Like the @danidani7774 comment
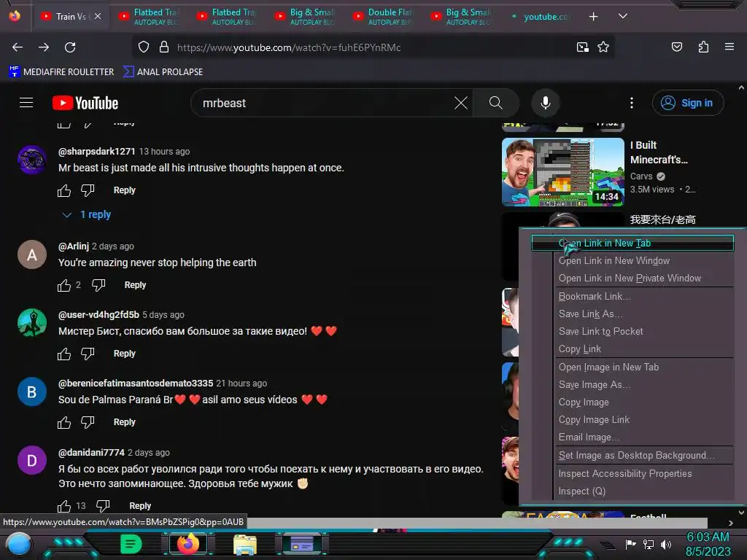Viewport: 747px width, 560px height. (64, 506)
